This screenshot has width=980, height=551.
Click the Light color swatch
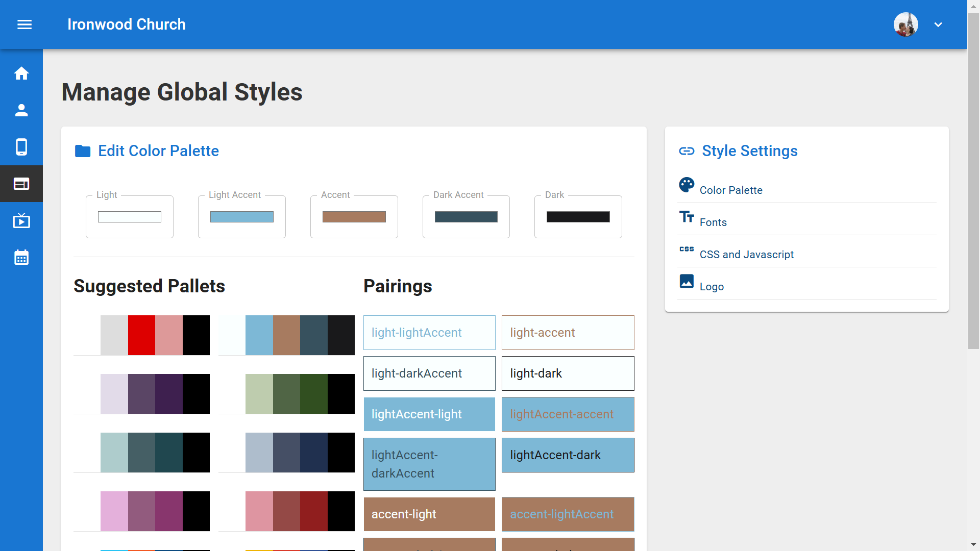(130, 217)
